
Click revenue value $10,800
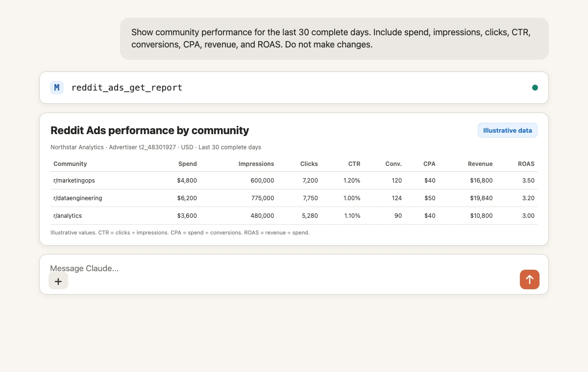(x=481, y=216)
